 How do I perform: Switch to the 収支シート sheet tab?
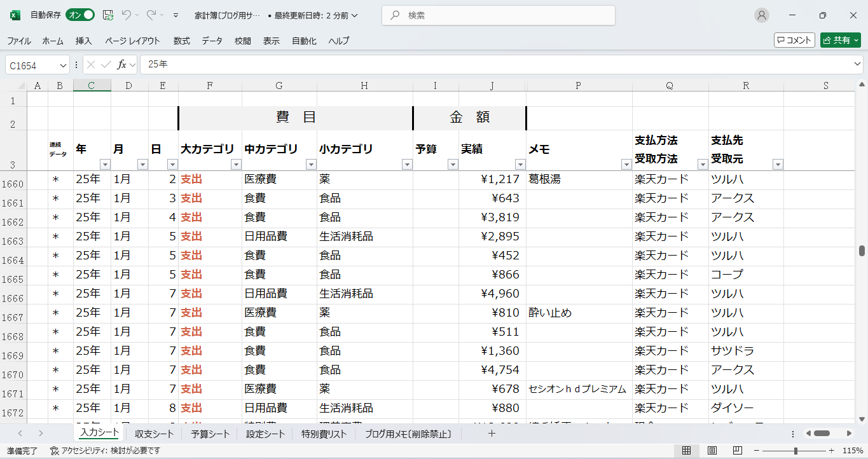pyautogui.click(x=154, y=434)
